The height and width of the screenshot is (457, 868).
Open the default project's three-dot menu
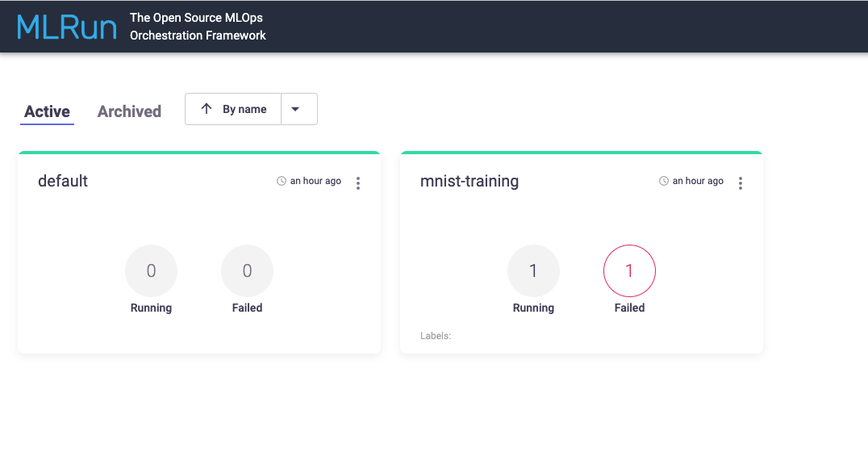(x=358, y=183)
